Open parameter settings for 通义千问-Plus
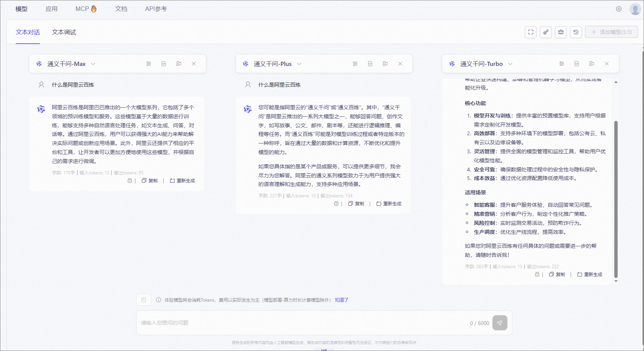Screen dimensions: 644x351 tap(355, 64)
